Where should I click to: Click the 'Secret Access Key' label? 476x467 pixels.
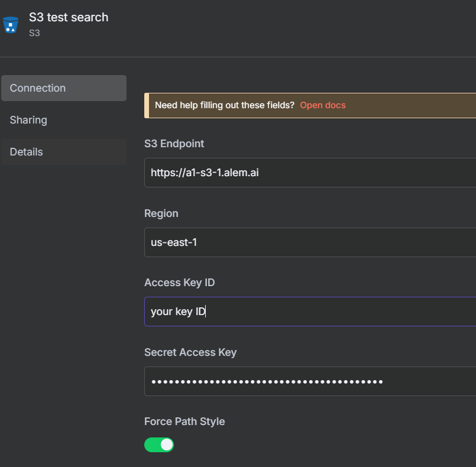(190, 352)
